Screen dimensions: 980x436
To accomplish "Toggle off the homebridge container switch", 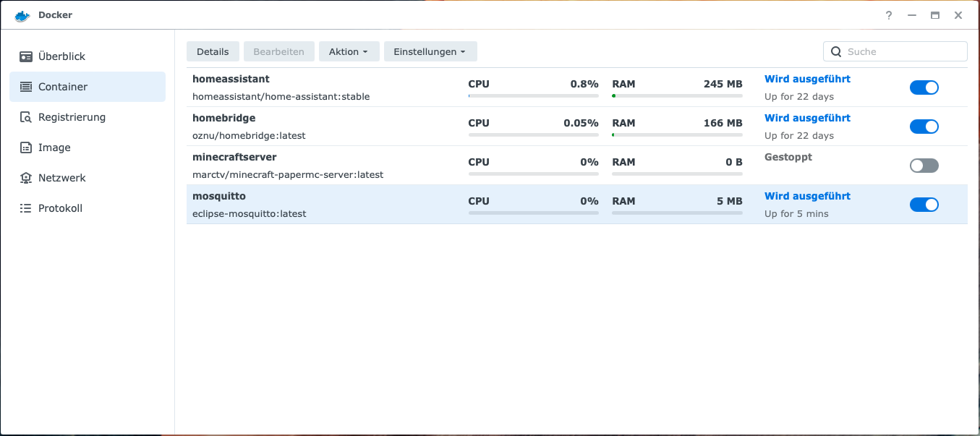I will tap(924, 126).
